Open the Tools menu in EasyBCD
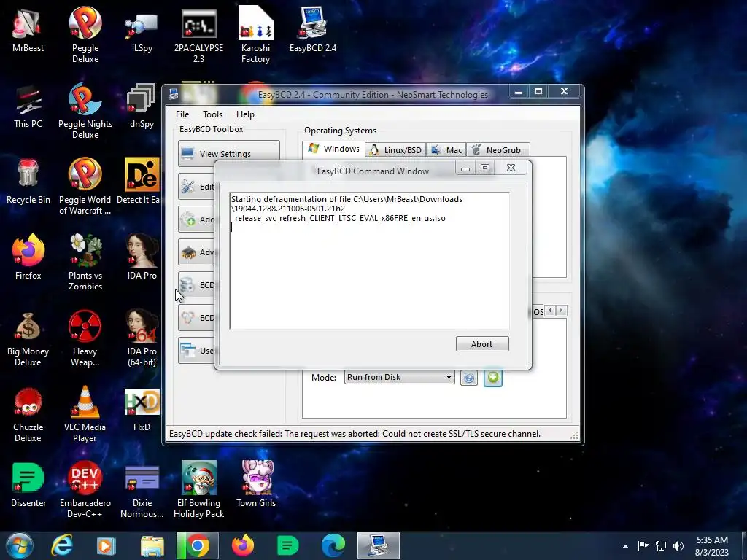 pos(212,114)
